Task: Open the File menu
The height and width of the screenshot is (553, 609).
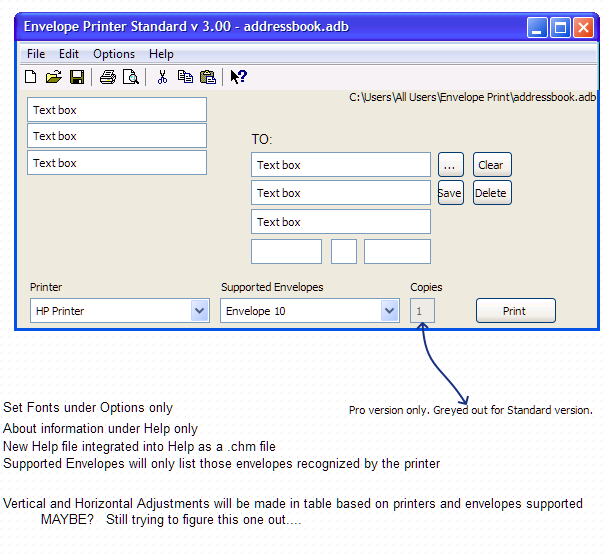Action: coord(36,54)
